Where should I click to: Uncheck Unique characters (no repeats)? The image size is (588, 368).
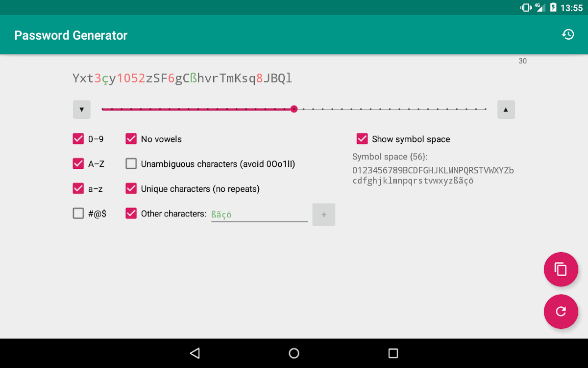(x=131, y=188)
